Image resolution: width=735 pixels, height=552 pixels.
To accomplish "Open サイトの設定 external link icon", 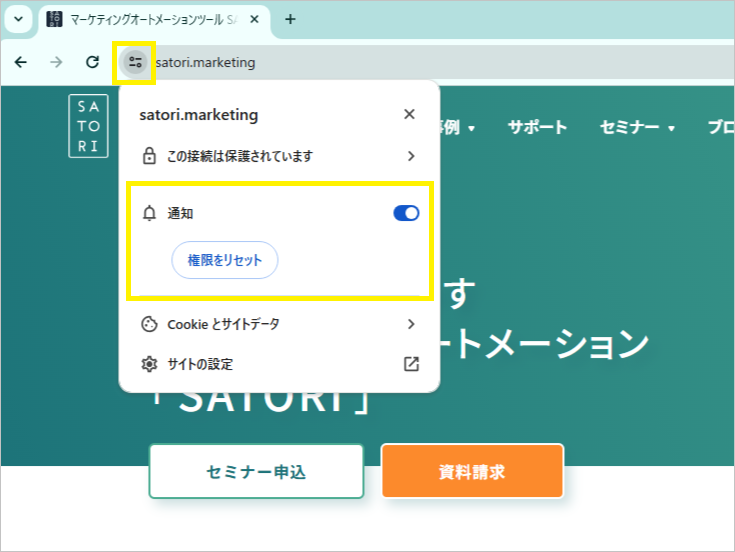I will pyautogui.click(x=411, y=364).
